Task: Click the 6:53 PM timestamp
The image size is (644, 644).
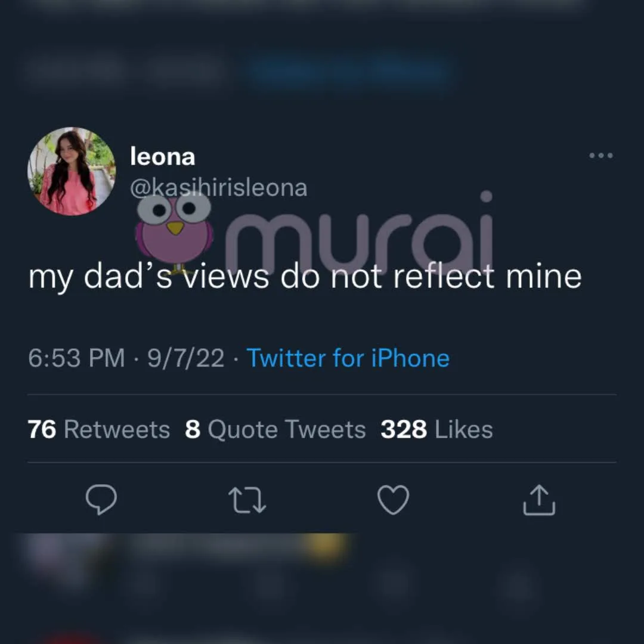Action: coord(76,358)
